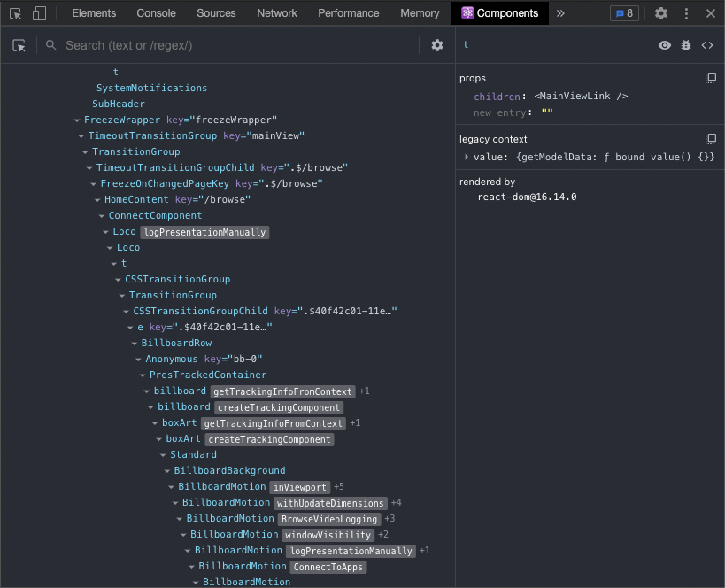The image size is (725, 588).
Task: Switch to the Console tab
Action: point(156,13)
